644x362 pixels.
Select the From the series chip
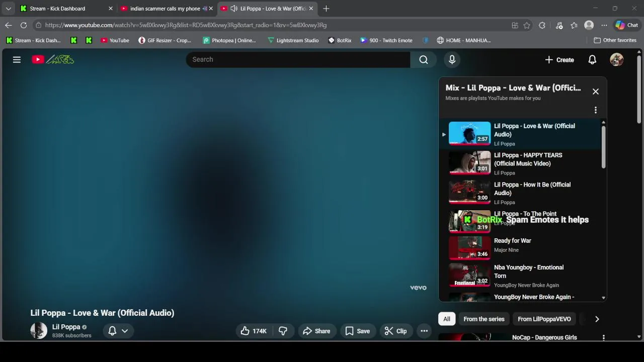(x=484, y=319)
